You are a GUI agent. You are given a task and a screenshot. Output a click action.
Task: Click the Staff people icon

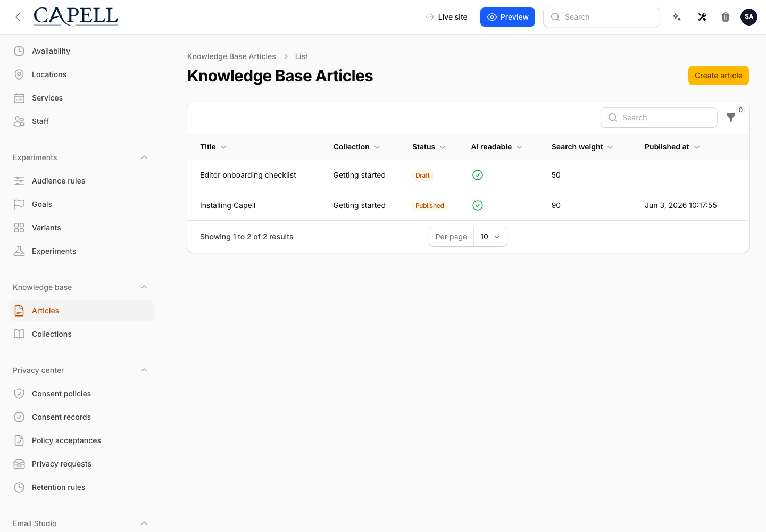point(19,121)
